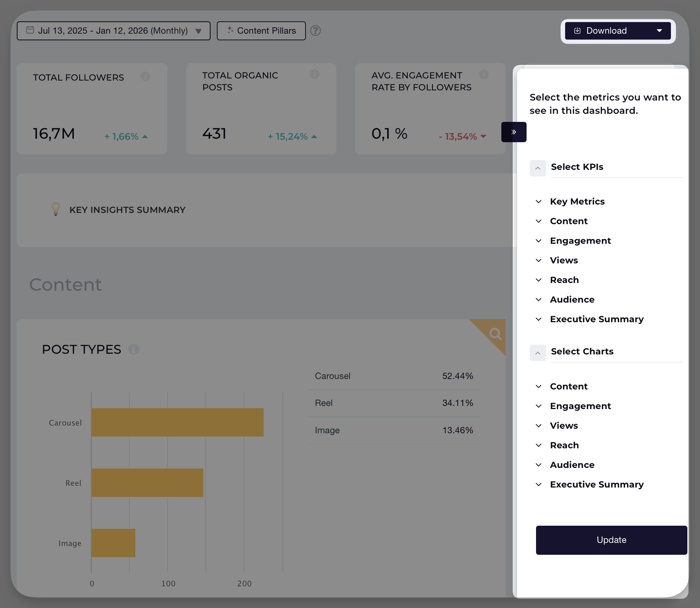
Task: Click the Content Pillars button
Action: pos(261,30)
